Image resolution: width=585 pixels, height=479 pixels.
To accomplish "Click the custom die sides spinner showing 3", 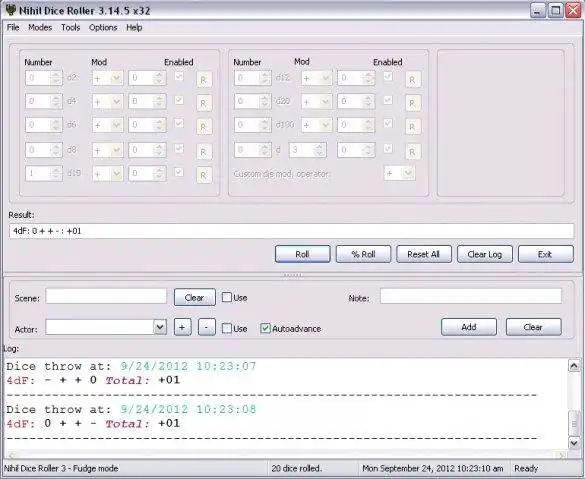I will (308, 150).
